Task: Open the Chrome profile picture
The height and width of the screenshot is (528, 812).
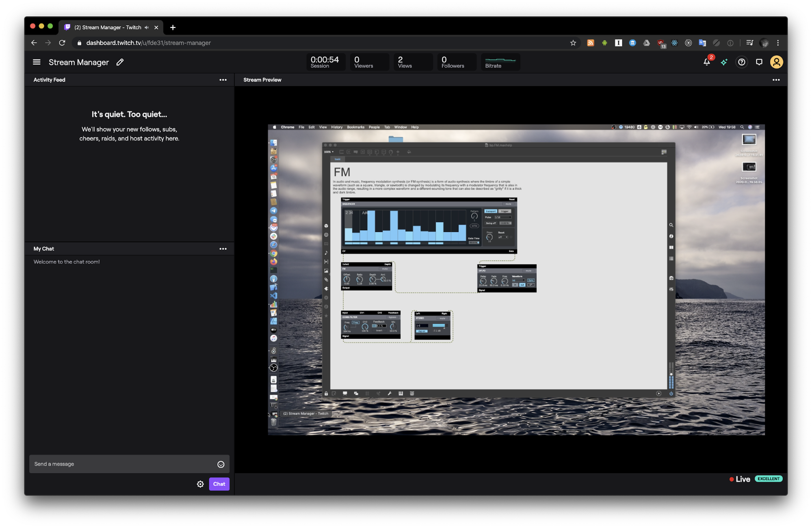Action: pos(764,43)
